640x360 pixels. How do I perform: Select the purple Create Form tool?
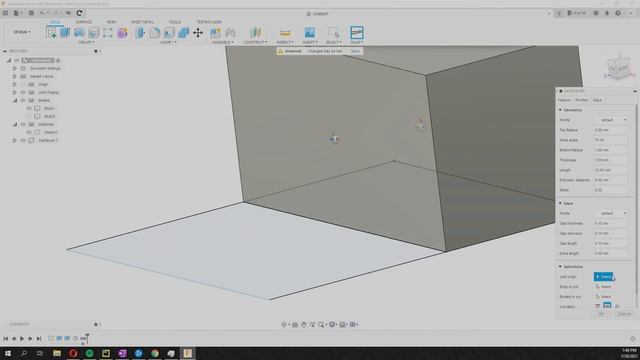tap(122, 33)
